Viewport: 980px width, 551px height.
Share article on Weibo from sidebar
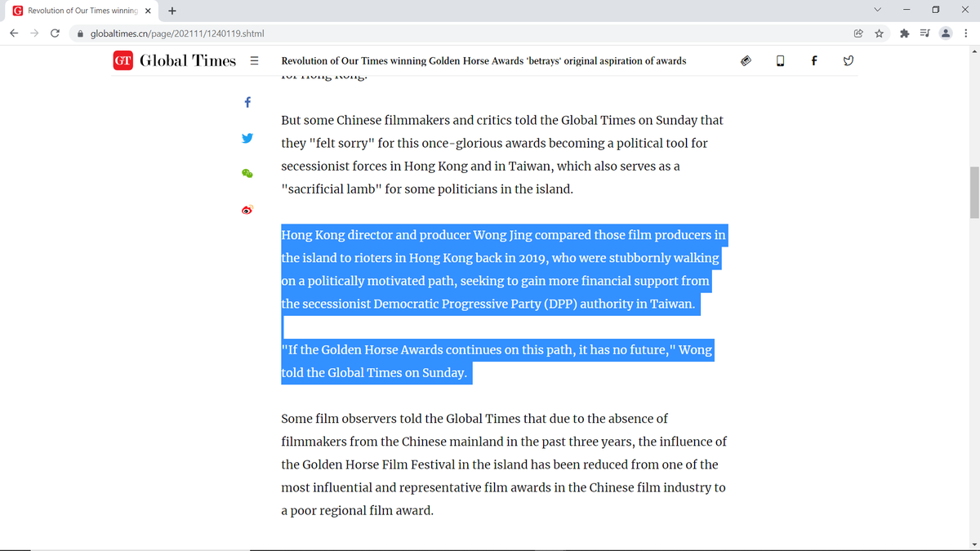tap(247, 209)
